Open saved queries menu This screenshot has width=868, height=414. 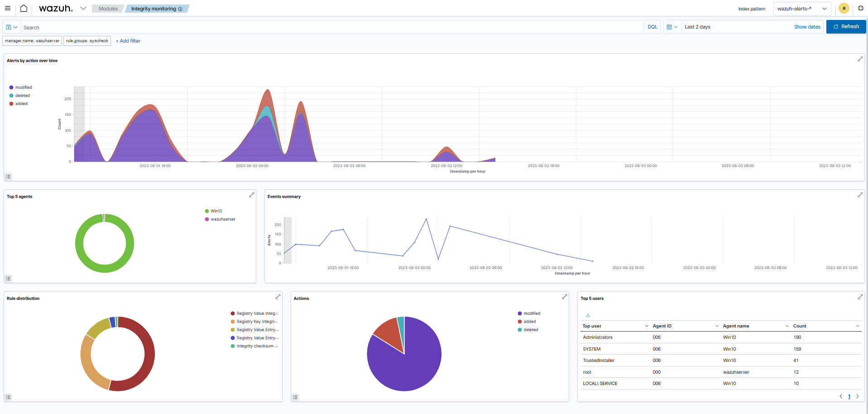[12, 27]
